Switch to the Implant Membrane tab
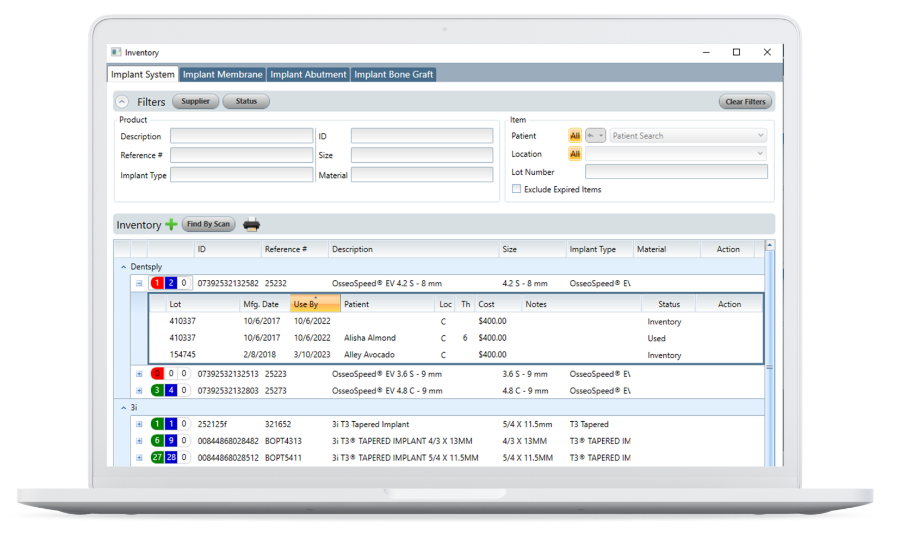Image resolution: width=903 pixels, height=535 pixels. coord(223,75)
